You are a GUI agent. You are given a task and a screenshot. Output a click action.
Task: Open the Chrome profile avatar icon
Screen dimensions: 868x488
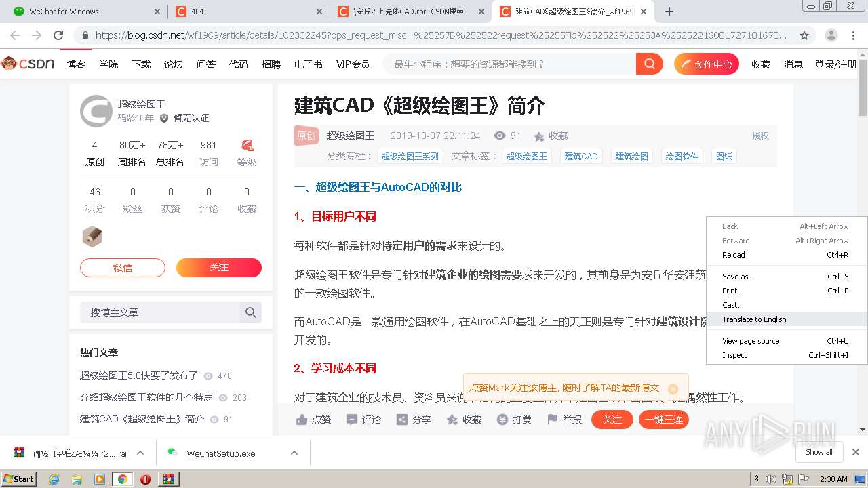pyautogui.click(x=831, y=35)
